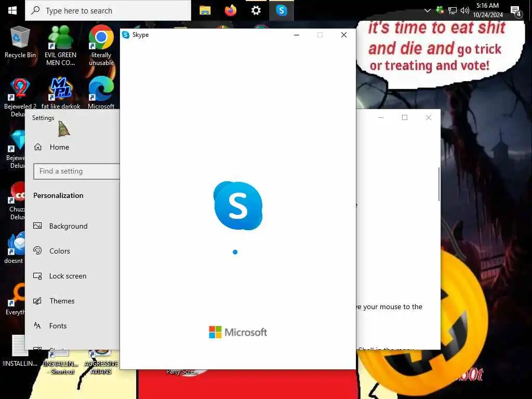Screen dimensions: 532x399
Task: Click the background window's vertical scrollbar
Action: [438, 184]
